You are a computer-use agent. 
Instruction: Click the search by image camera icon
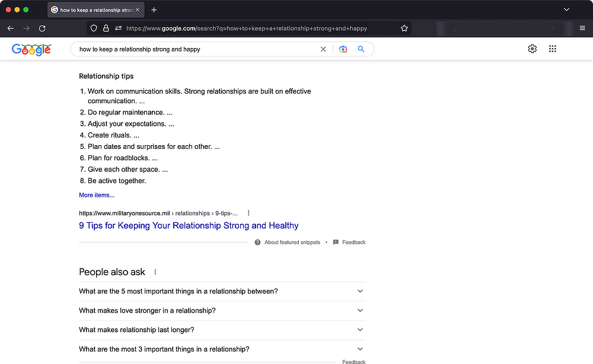tap(343, 49)
